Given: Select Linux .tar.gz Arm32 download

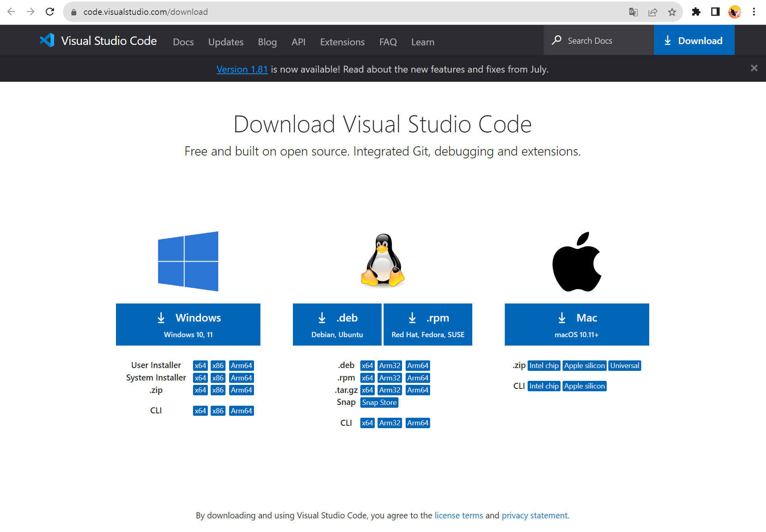Looking at the screenshot, I should click(390, 390).
